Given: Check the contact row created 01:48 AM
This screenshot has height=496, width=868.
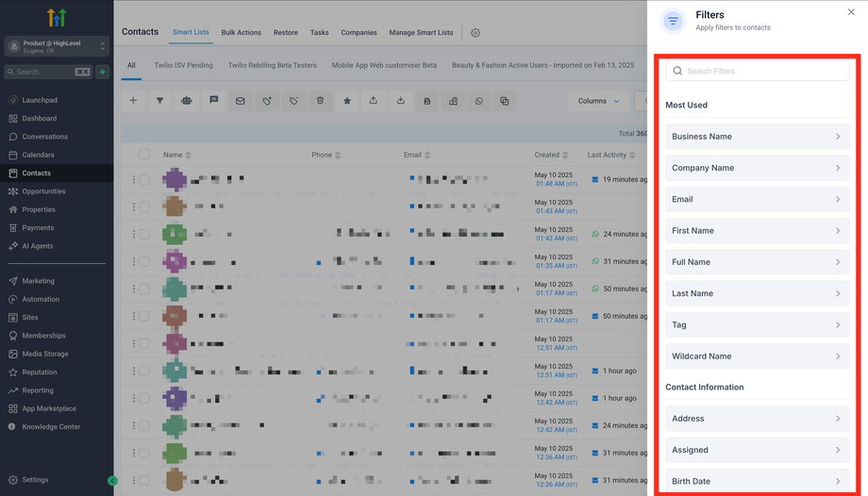Looking at the screenshot, I should pos(144,179).
